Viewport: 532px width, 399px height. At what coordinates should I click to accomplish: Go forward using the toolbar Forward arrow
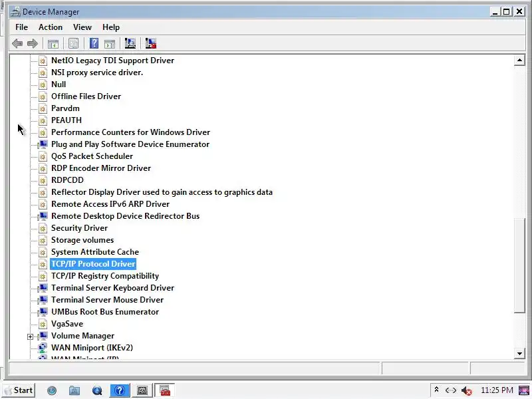[x=32, y=43]
